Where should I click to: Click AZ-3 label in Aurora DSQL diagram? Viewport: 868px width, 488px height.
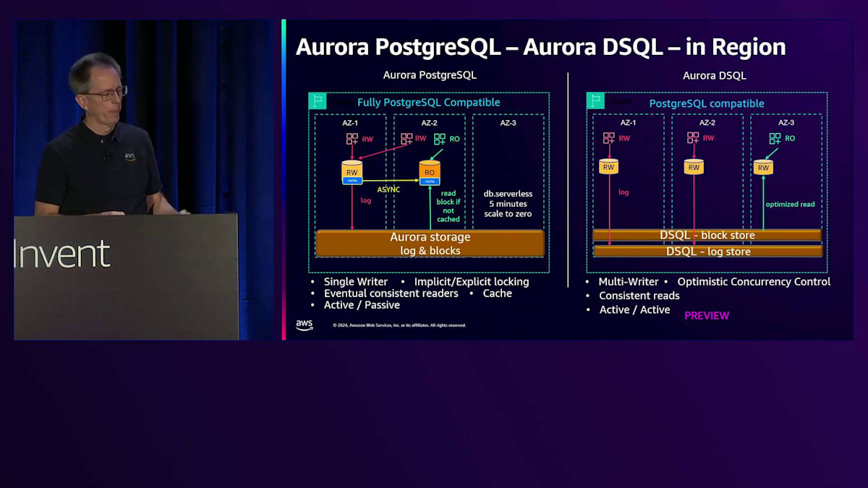(786, 123)
